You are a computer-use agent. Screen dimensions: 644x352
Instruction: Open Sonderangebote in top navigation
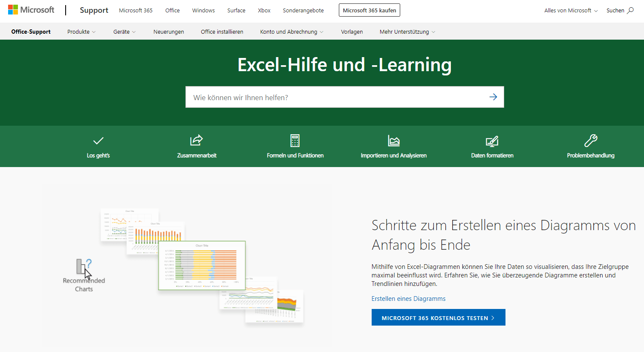pos(303,11)
